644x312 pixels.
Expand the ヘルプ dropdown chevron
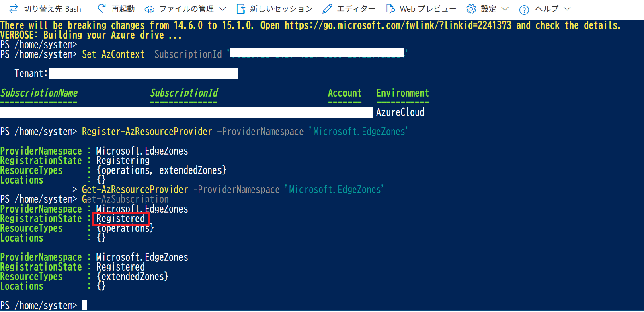click(567, 9)
